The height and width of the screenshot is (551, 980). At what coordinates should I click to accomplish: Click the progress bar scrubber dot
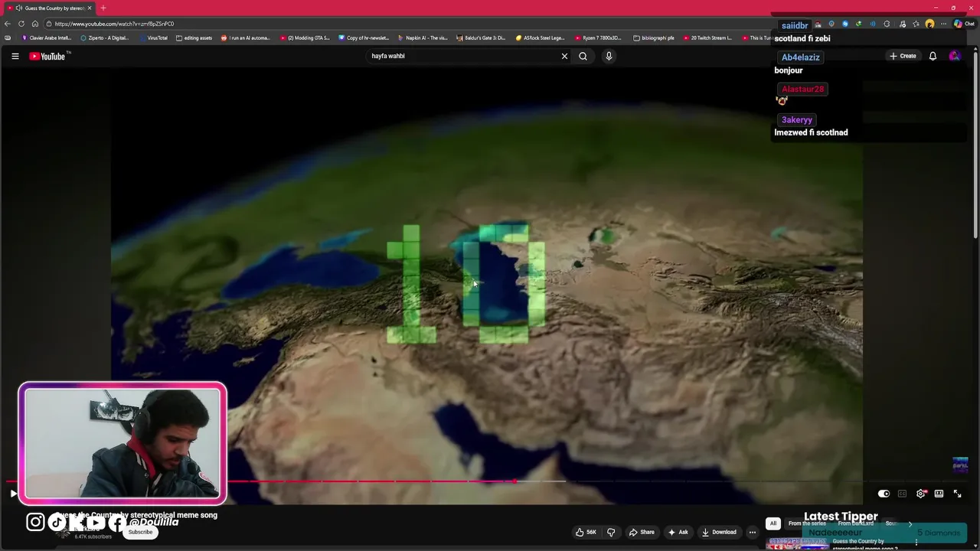click(514, 481)
